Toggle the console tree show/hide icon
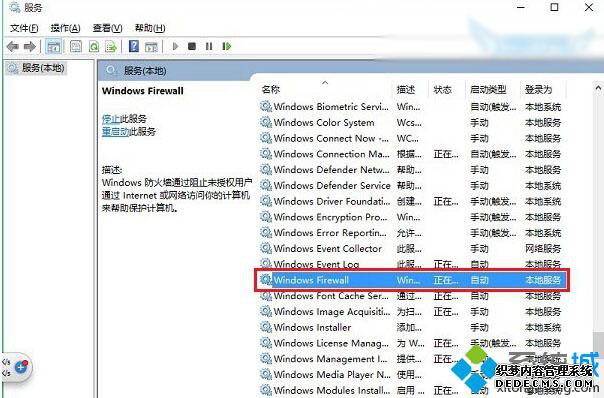 pos(54,47)
